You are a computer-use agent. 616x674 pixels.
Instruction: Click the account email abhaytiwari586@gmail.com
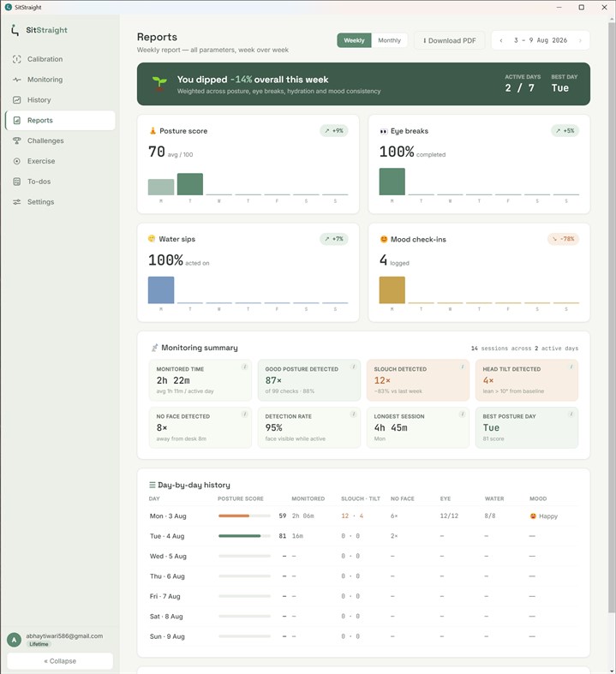pyautogui.click(x=64, y=635)
